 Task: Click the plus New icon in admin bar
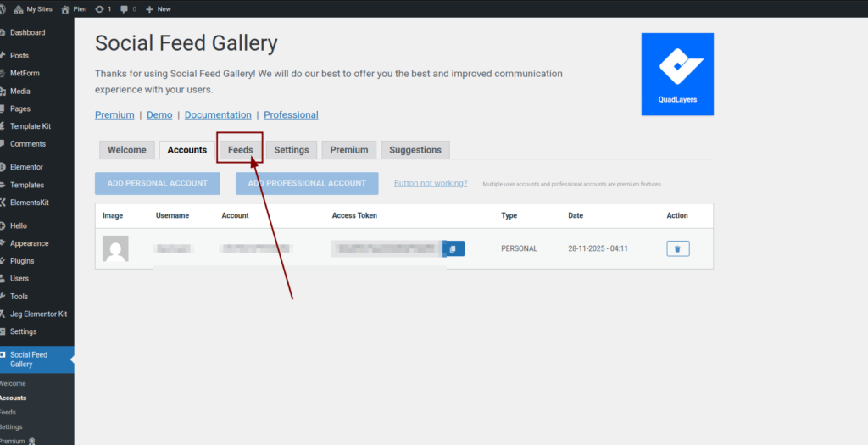150,8
